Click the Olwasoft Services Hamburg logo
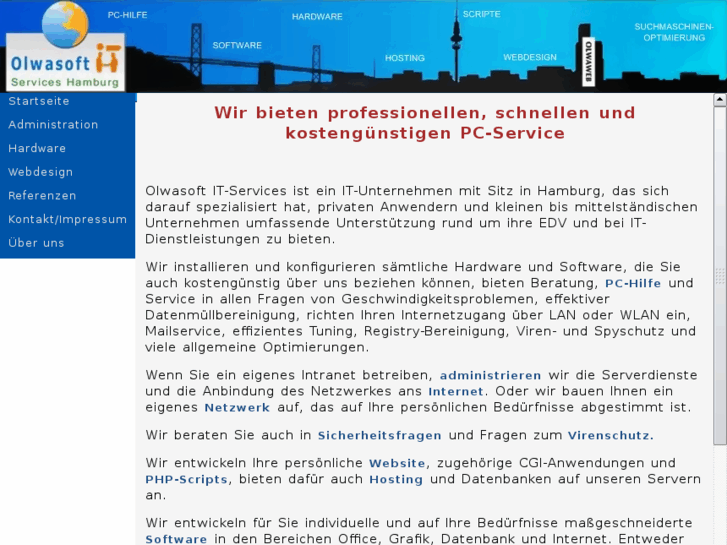The image size is (727, 545). tap(65, 46)
